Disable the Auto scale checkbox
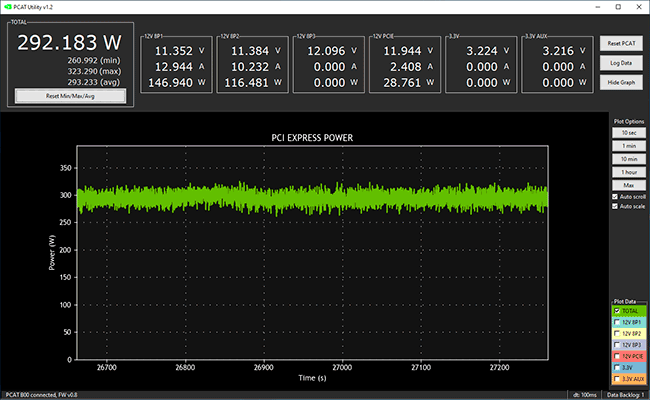Screen dimensions: 650x400 [x=616, y=208]
